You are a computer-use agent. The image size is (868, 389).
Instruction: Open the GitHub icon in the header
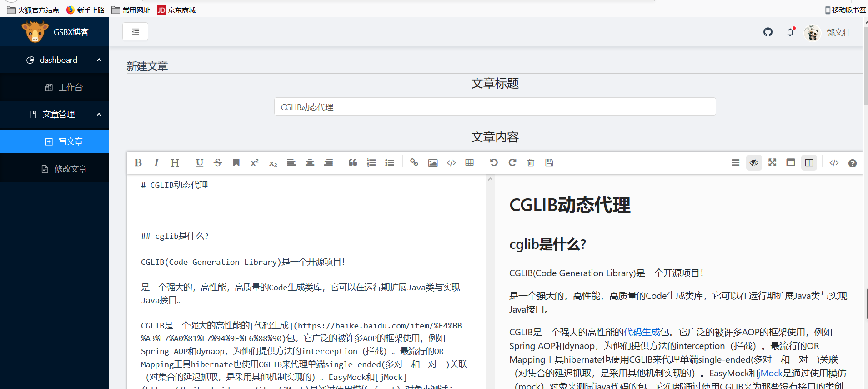pyautogui.click(x=768, y=32)
